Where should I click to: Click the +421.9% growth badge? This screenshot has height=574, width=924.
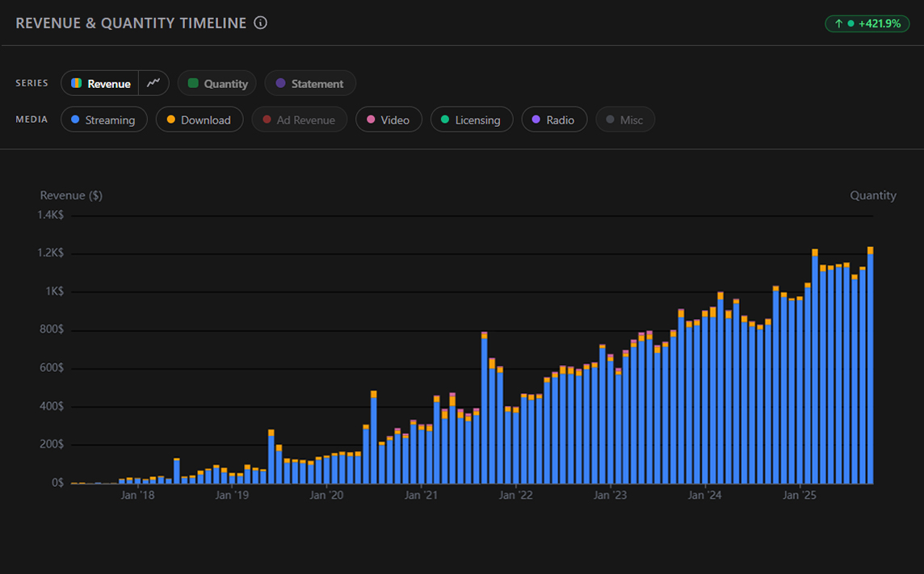tap(867, 23)
